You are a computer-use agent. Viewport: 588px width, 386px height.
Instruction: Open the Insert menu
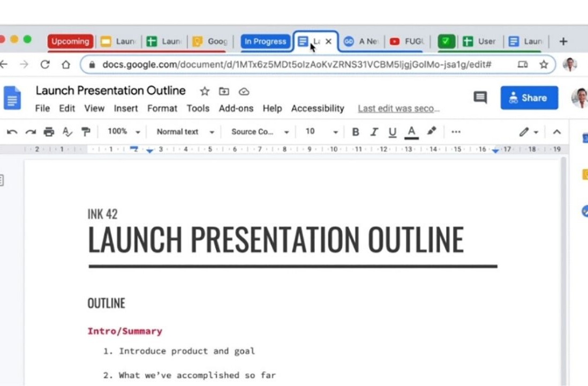click(126, 108)
